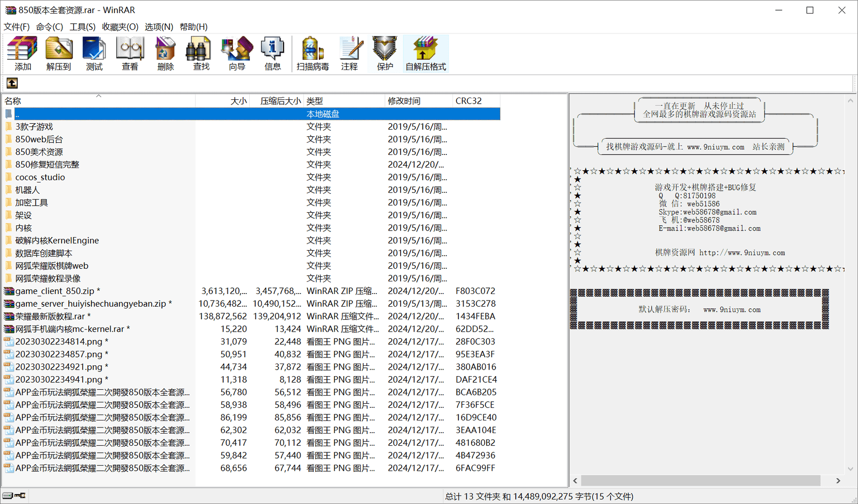Open the 选项(N) menu
This screenshot has width=858, height=504.
[159, 27]
